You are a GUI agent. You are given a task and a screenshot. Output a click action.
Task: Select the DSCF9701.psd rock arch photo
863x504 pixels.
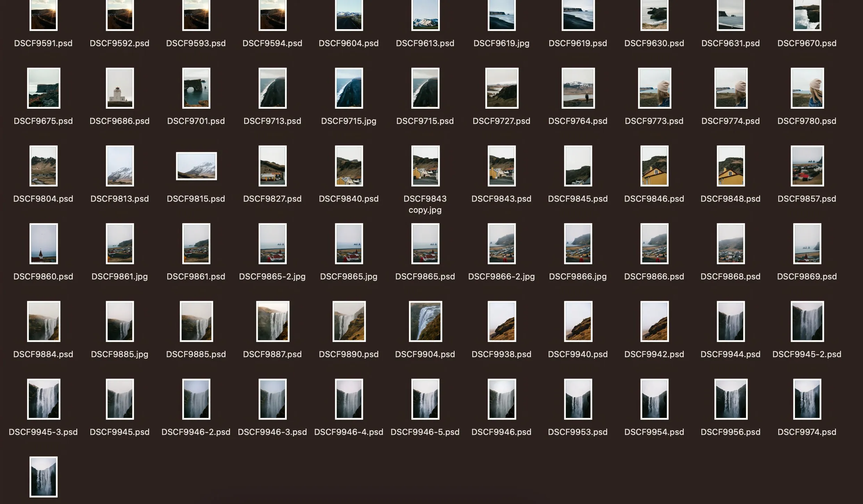coord(196,89)
